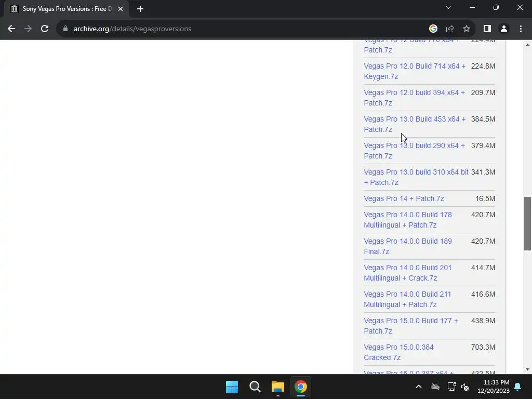Viewport: 532px width, 399px height.
Task: Select the Sony Vegas Pro Versions tab
Action: coord(66,9)
